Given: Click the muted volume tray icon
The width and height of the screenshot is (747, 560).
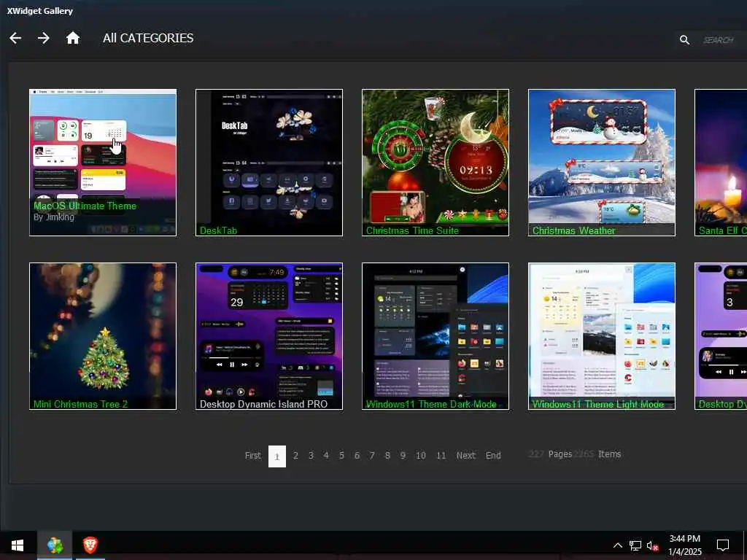Looking at the screenshot, I should [x=653, y=545].
